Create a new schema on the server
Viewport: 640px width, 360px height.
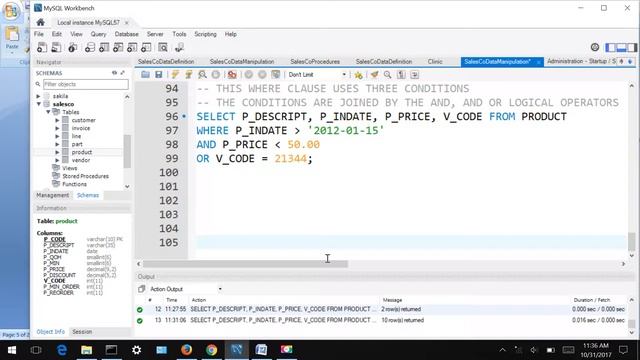pyautogui.click(x=90, y=47)
